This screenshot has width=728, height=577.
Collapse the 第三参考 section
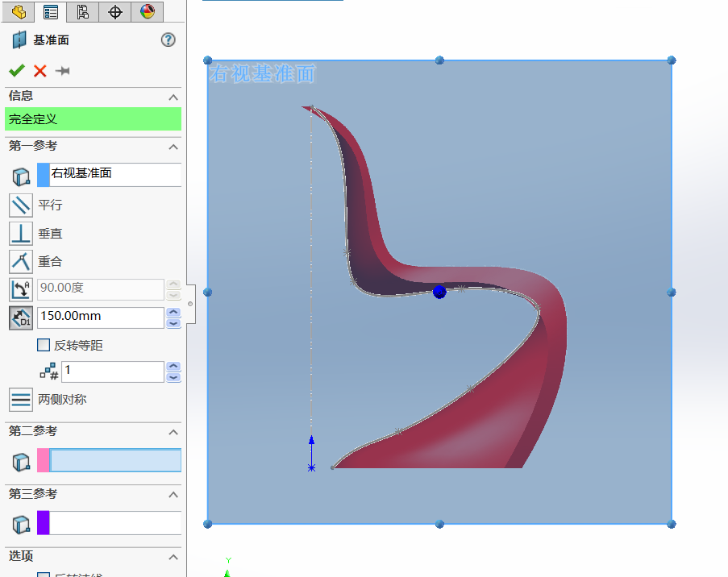173,494
